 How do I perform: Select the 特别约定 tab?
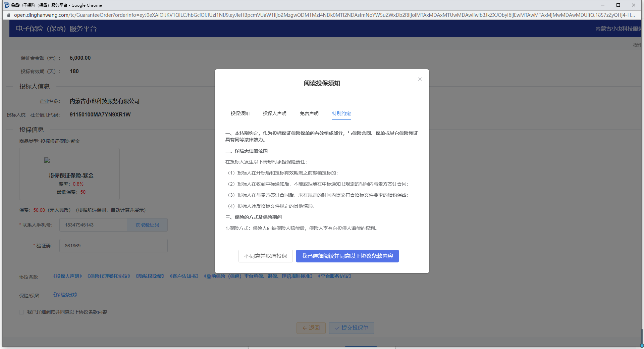pyautogui.click(x=341, y=113)
